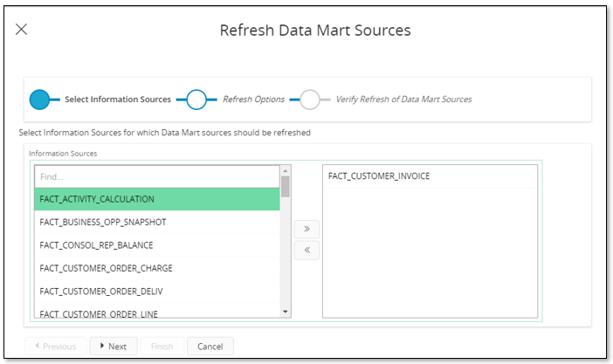Click the Cancel button

point(210,347)
